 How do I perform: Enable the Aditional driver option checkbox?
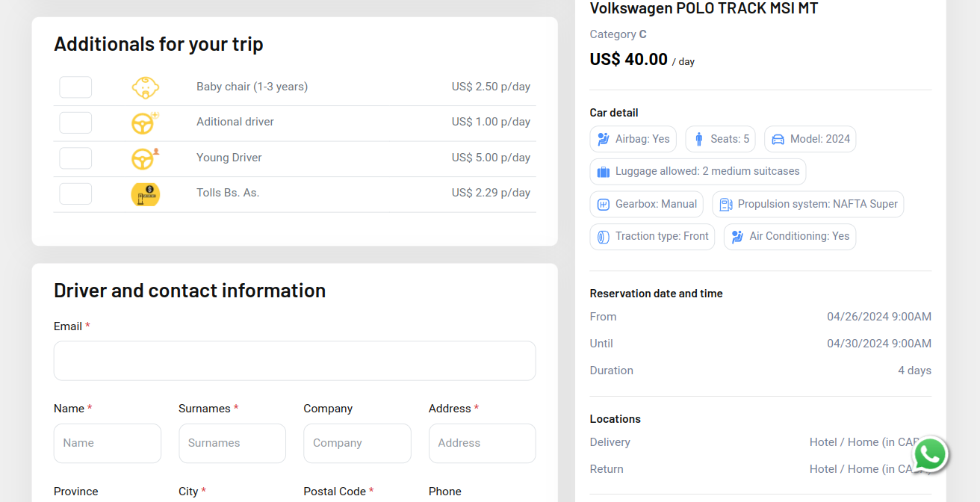(75, 123)
